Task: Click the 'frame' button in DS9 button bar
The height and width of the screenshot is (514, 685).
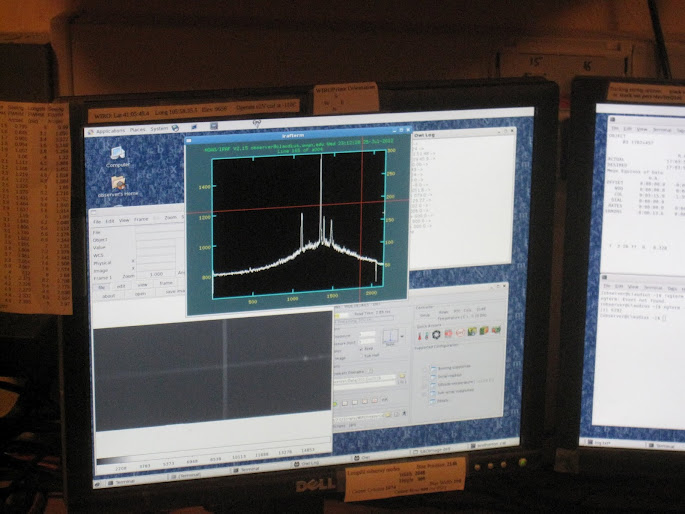Action: coord(166,283)
